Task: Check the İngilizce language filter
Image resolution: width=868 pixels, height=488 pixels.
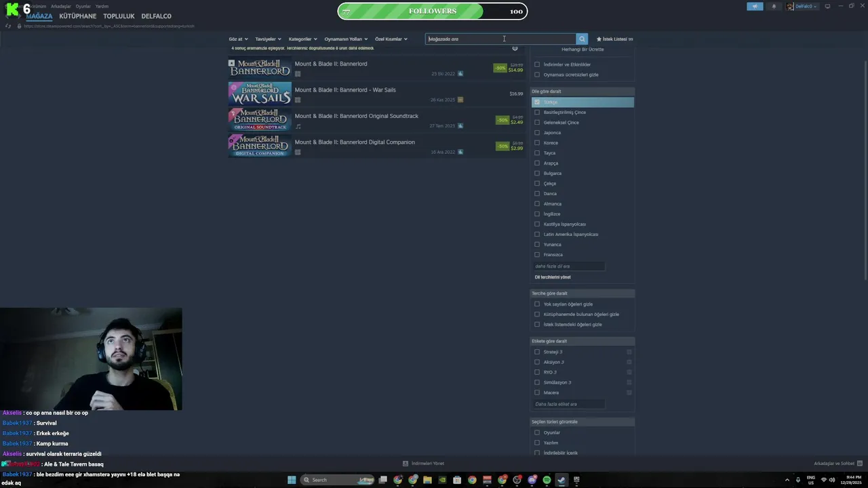Action: pyautogui.click(x=537, y=214)
